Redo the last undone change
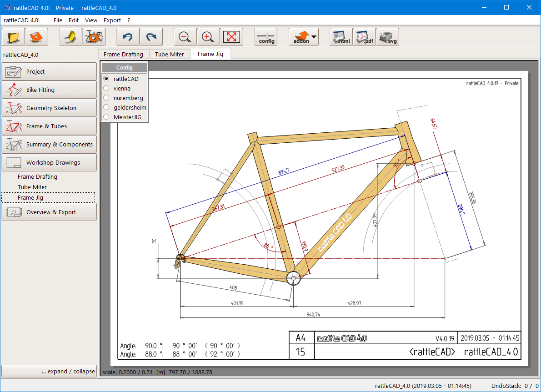Image resolution: width=541 pixels, height=392 pixels. click(x=151, y=37)
